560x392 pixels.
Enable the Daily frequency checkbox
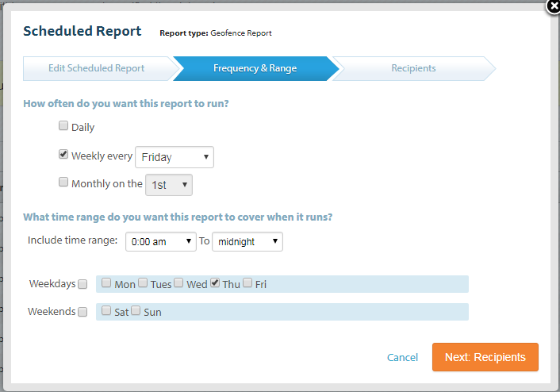coord(63,125)
